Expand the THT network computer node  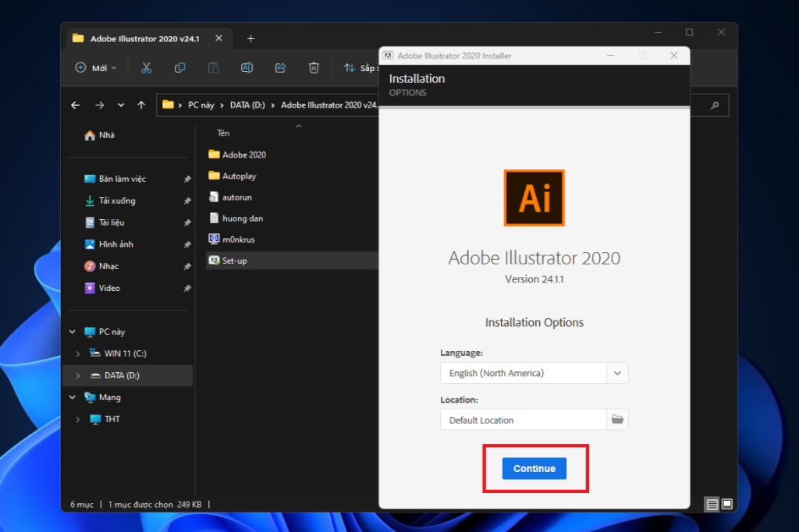(78, 420)
